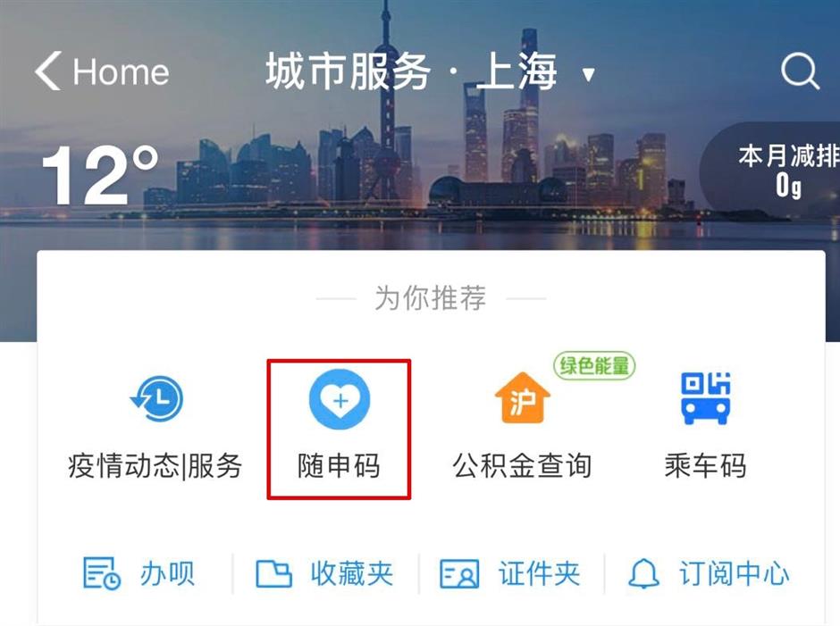840x626 pixels.
Task: Tap the 12° temperature reading
Action: (100, 174)
